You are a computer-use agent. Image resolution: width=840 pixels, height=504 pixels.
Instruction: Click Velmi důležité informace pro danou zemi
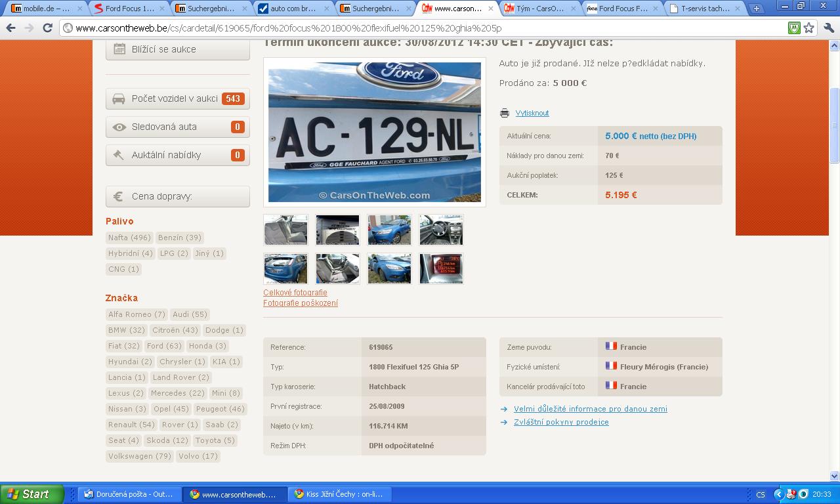pyautogui.click(x=590, y=409)
